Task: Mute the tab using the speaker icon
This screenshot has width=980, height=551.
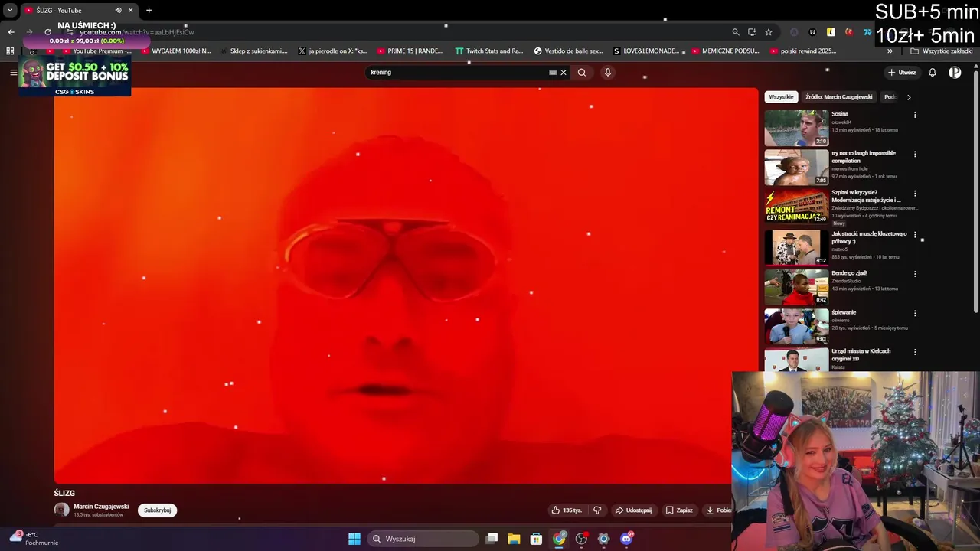Action: click(x=118, y=11)
